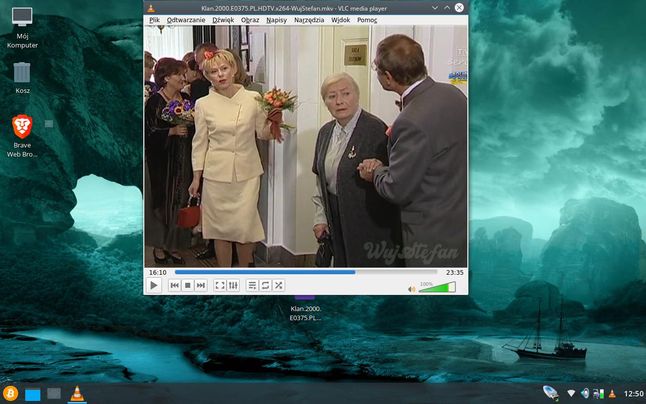The width and height of the screenshot is (646, 404).
Task: Jump to the previous media item
Action: (x=175, y=285)
